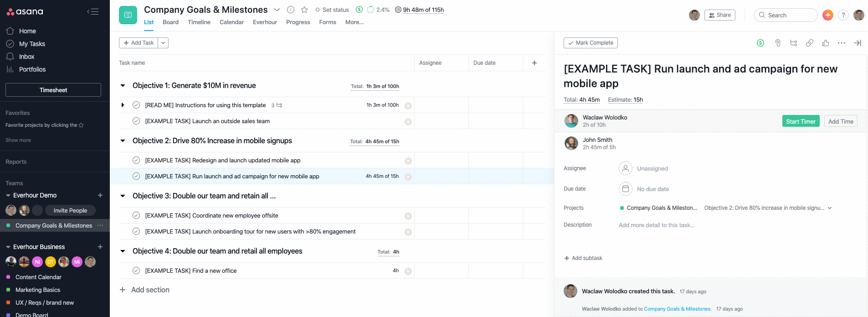
Task: Add a project to Everhour Demo team
Action: 100,195
